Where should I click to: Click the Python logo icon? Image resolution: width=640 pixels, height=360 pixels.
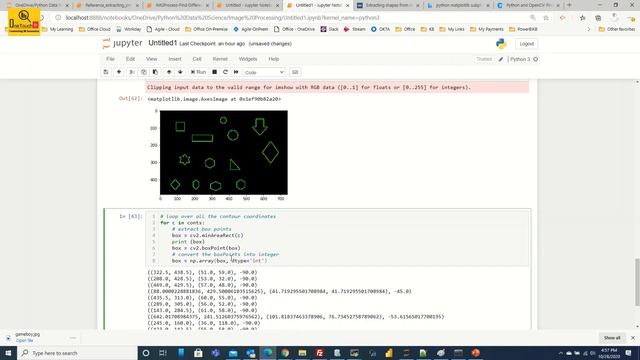coord(501,44)
